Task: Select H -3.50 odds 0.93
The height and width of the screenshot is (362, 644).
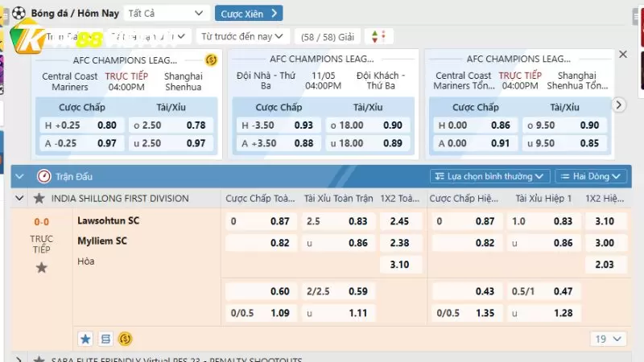Action: point(279,125)
